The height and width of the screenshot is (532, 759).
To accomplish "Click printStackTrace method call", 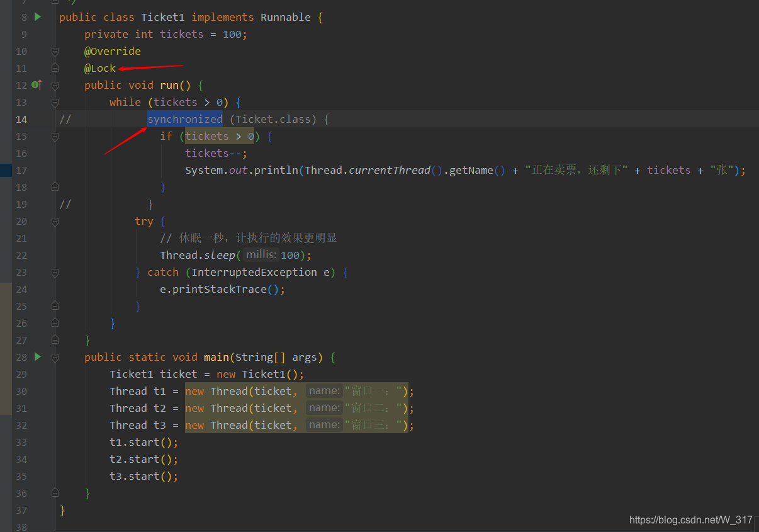I will pyautogui.click(x=220, y=289).
